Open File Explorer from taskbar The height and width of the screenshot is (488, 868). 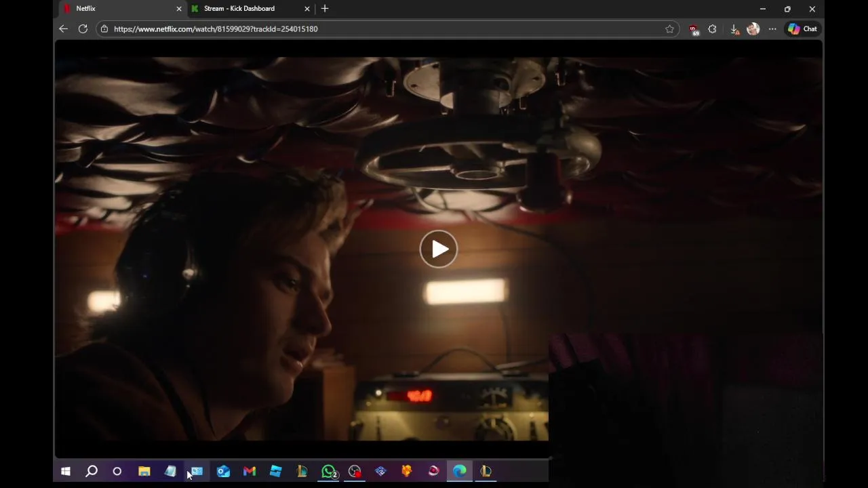tap(144, 471)
